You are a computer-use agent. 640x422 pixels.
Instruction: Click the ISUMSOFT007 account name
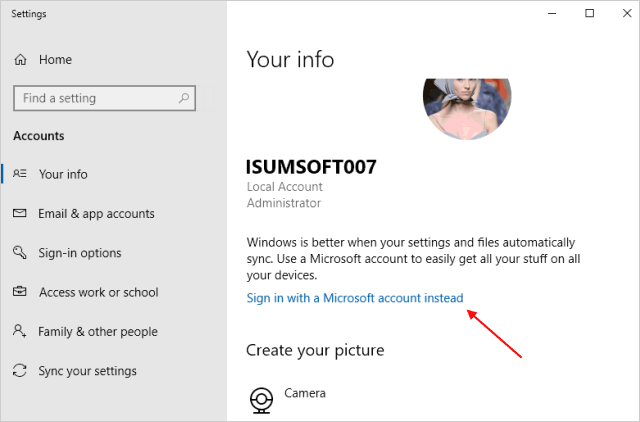[x=311, y=167]
